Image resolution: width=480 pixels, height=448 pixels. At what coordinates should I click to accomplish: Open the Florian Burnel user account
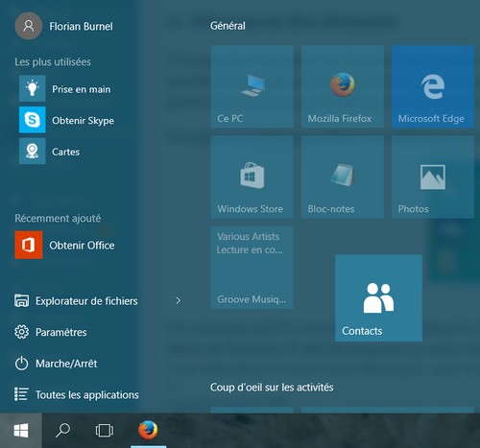64,26
